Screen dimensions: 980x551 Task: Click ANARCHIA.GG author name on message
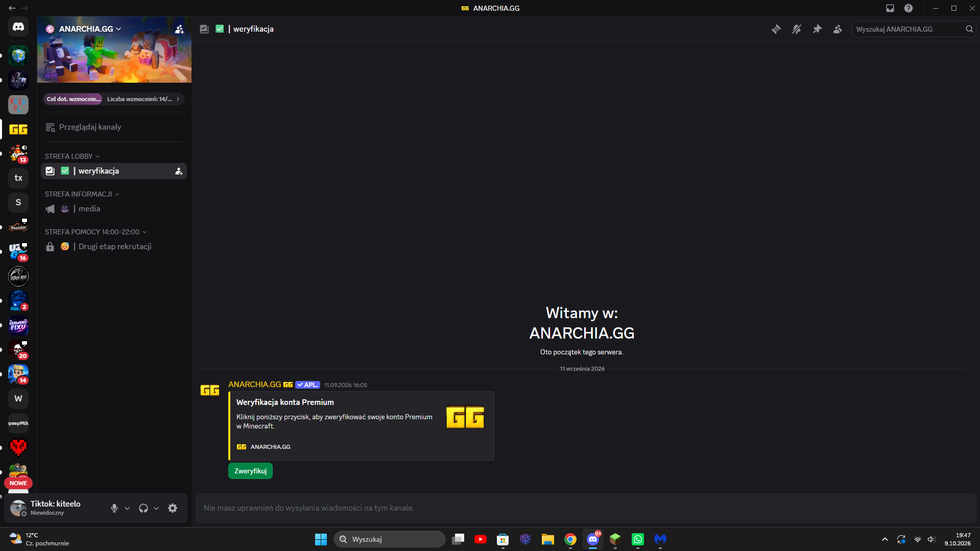(254, 385)
